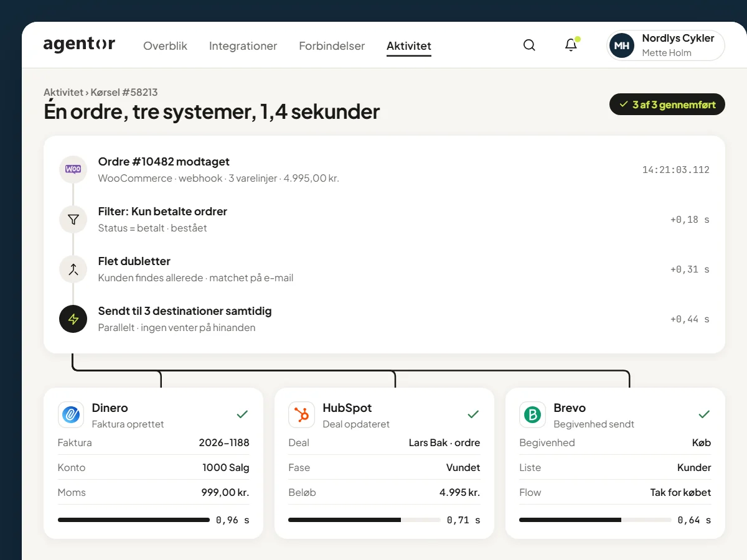Click Begivenhed sendt status text
Image resolution: width=747 pixels, height=560 pixels.
[594, 424]
